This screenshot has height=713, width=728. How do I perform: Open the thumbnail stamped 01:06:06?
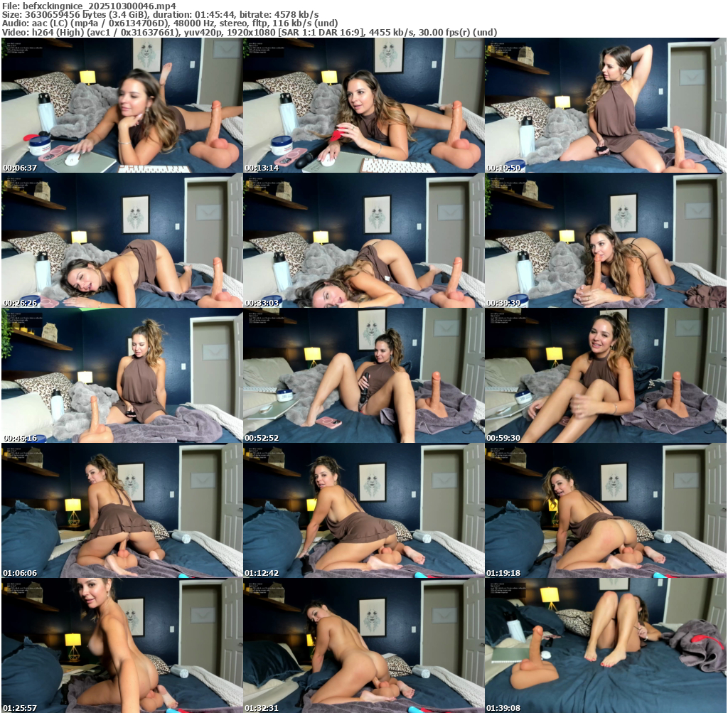[122, 510]
